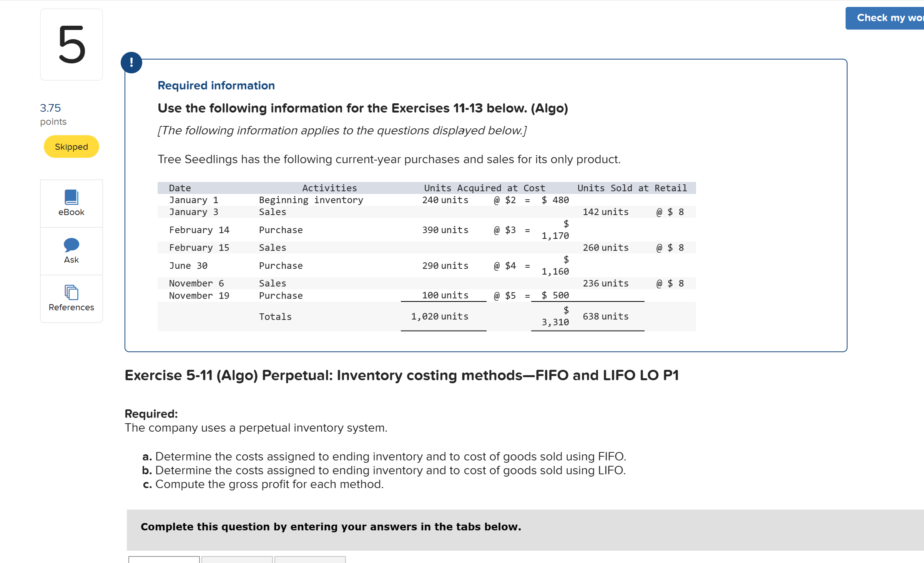Open the eBook icon in sidebar

coord(71,197)
